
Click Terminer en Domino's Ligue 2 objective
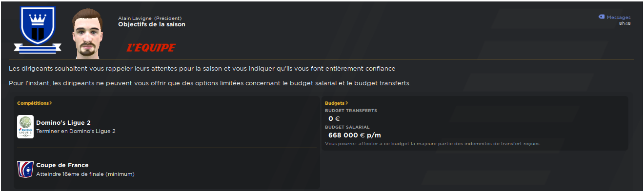(x=76, y=131)
